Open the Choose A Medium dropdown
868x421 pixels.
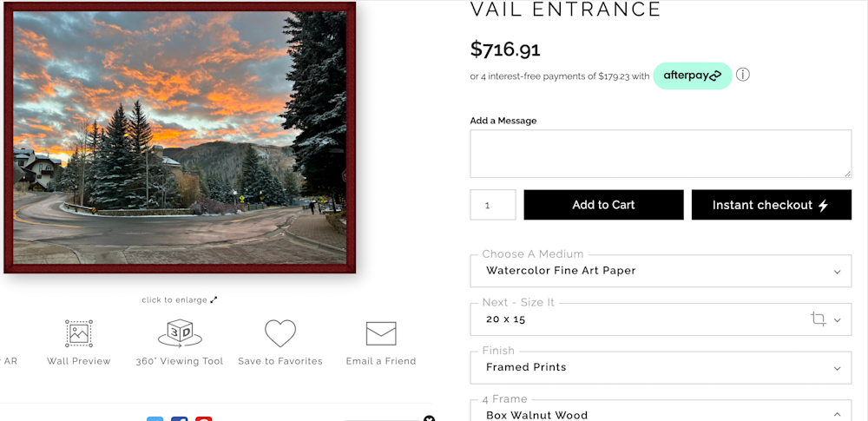pyautogui.click(x=661, y=271)
